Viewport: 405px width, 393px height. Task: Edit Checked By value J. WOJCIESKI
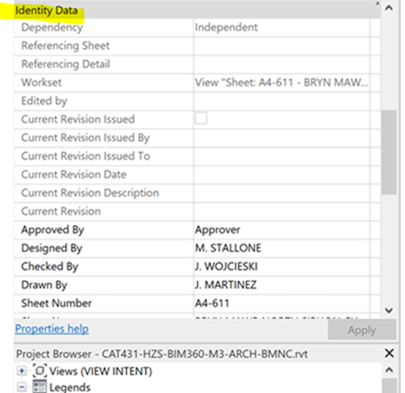coord(281,266)
